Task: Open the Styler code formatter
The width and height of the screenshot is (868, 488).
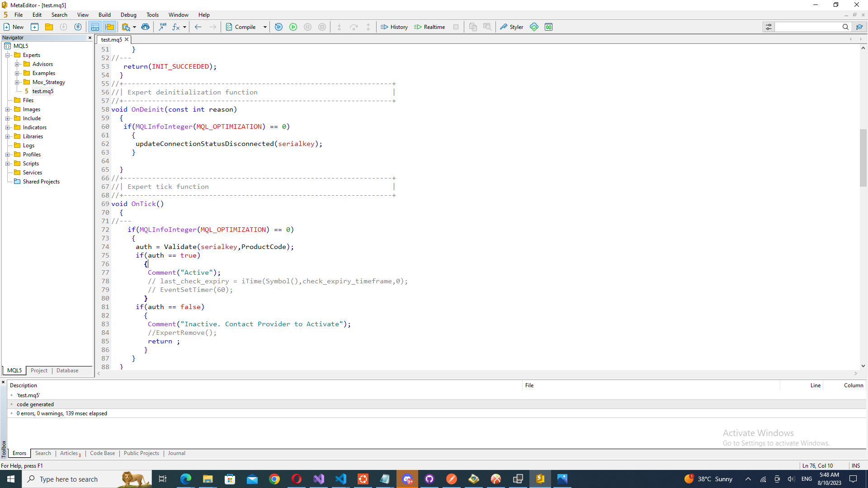Action: tap(511, 27)
